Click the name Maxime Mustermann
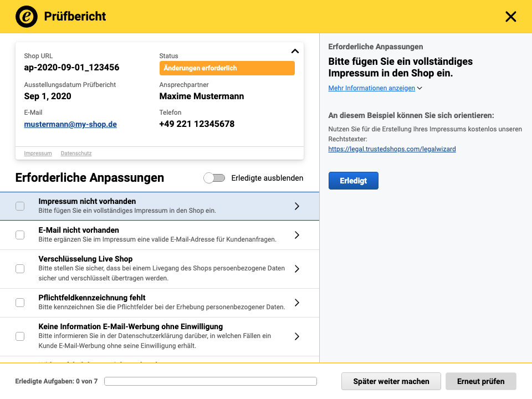Viewport: 532px width, 399px height. click(x=202, y=96)
